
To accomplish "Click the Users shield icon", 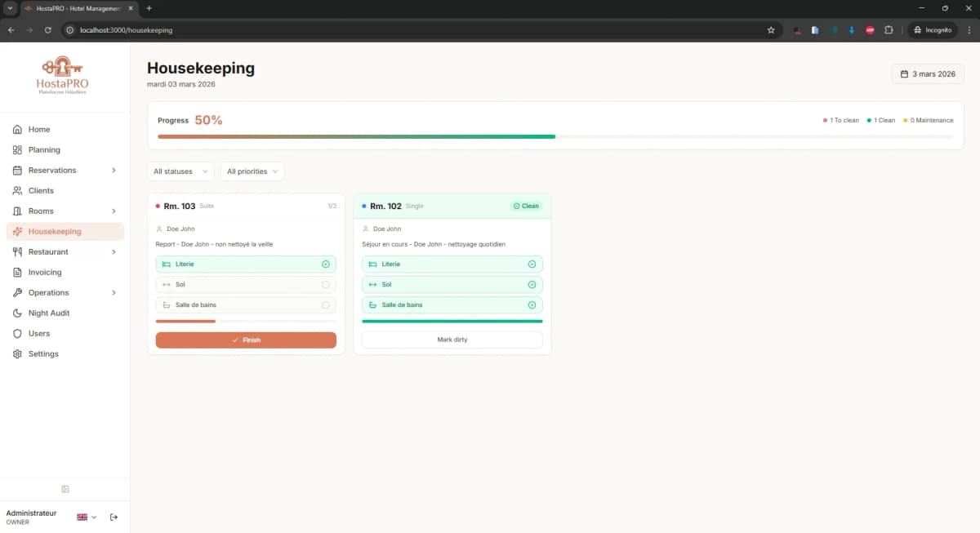I will [x=17, y=333].
